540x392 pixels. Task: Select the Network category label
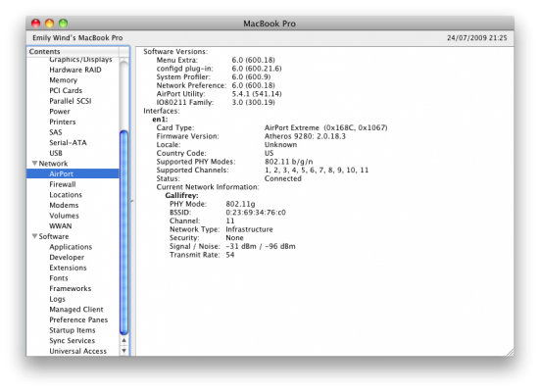53,164
